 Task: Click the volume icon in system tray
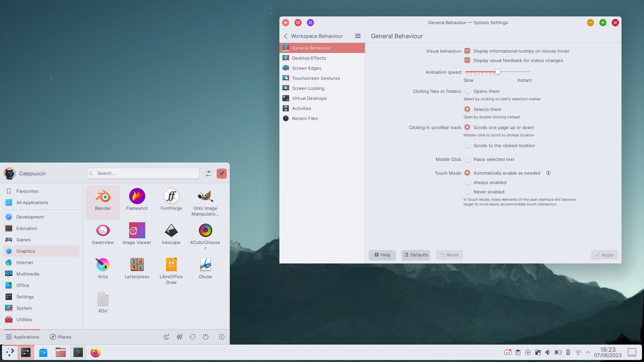[548, 352]
